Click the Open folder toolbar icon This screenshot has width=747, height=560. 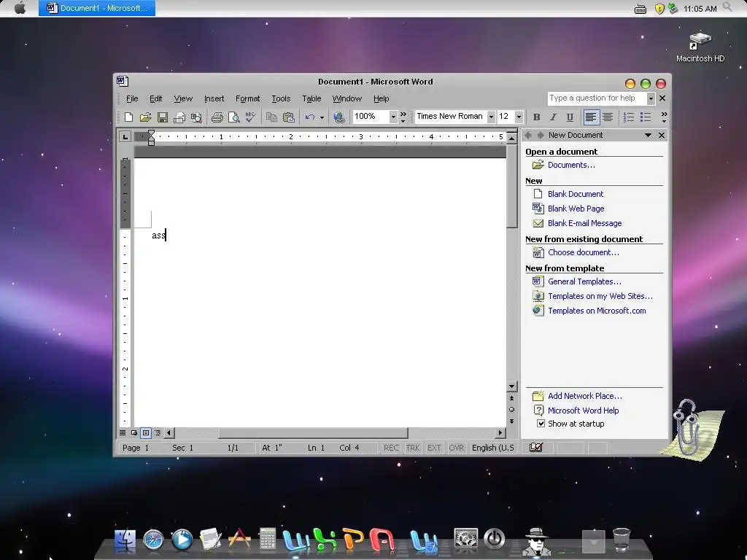pyautogui.click(x=145, y=117)
